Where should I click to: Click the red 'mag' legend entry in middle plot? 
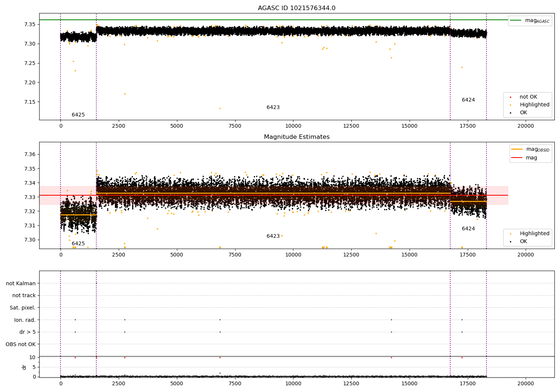517,158
